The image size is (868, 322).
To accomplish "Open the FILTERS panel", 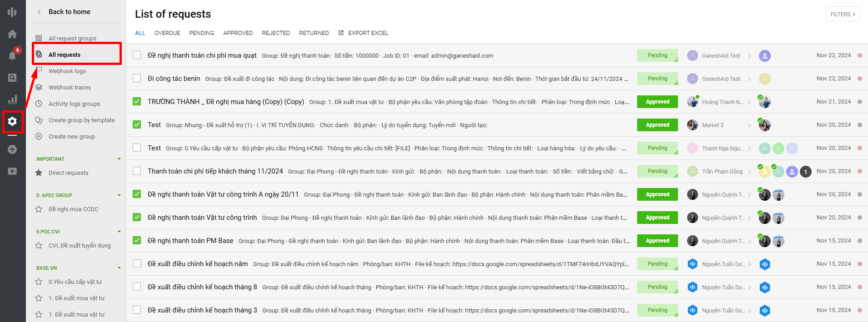I will coord(843,14).
